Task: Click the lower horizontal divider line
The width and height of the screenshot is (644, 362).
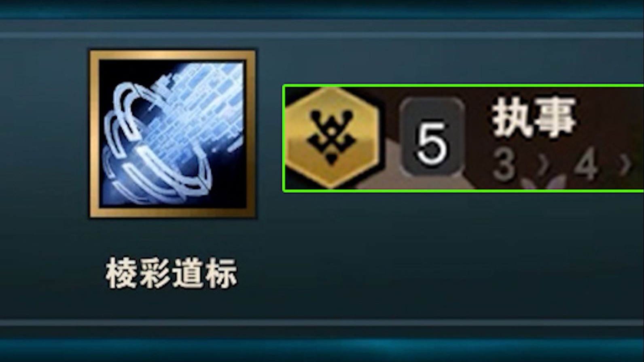Action: pos(322,323)
